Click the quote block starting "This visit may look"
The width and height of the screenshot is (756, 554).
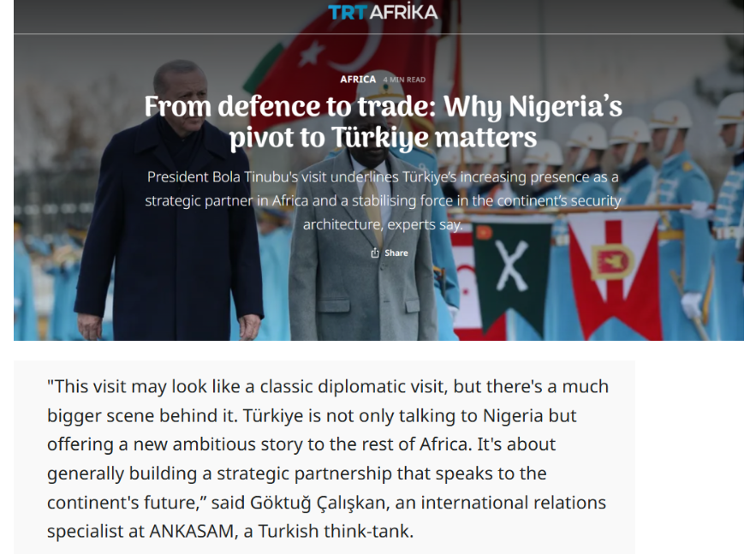pos(324,458)
